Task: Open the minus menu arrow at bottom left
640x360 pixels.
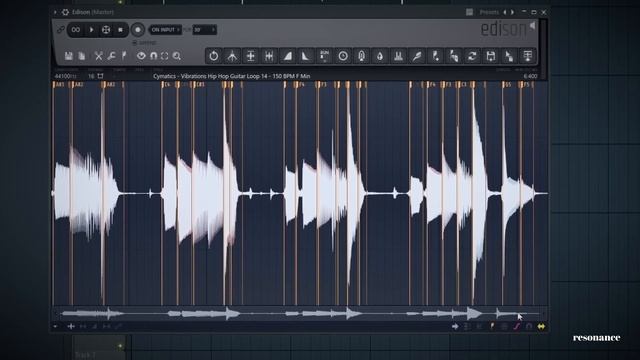Action: pyautogui.click(x=56, y=327)
